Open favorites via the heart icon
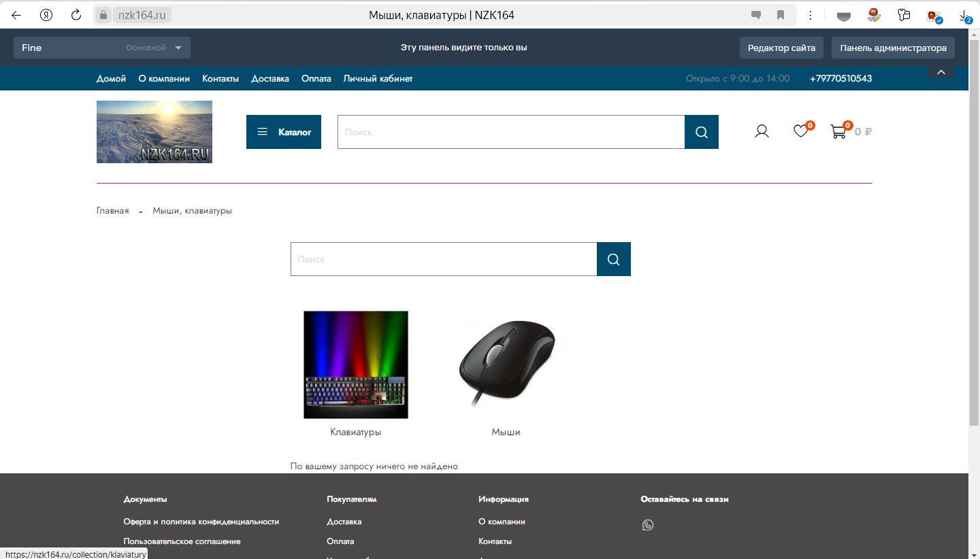The width and height of the screenshot is (980, 559). point(801,131)
